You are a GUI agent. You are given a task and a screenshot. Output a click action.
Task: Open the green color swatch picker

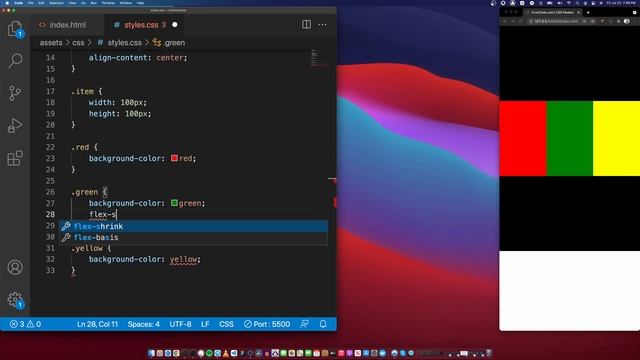pyautogui.click(x=174, y=203)
